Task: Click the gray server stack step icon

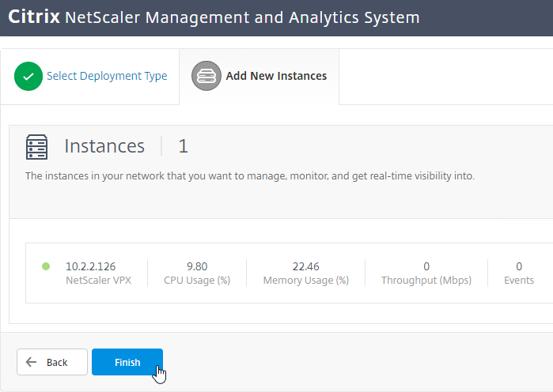Action: [206, 76]
